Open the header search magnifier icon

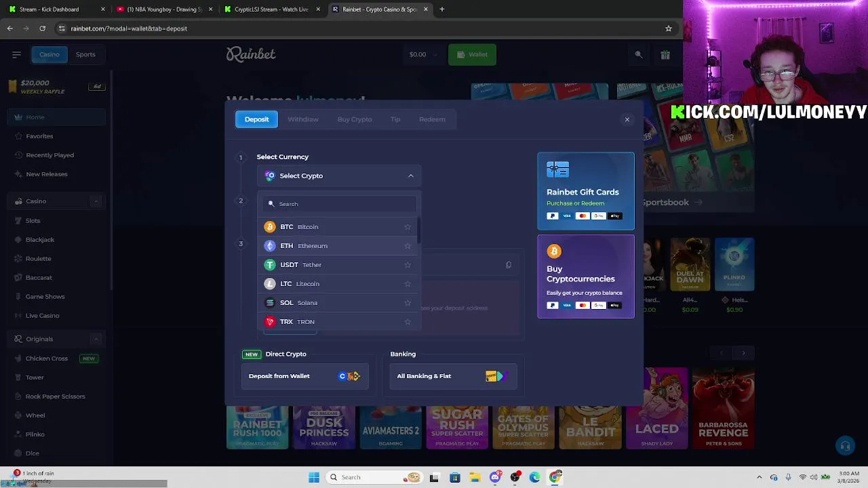[x=638, y=54]
